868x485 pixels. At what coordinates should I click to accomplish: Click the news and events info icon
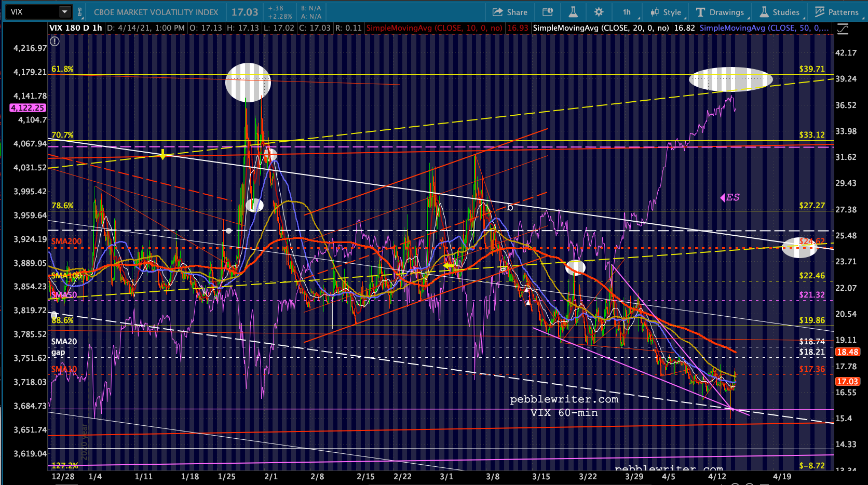pyautogui.click(x=548, y=12)
